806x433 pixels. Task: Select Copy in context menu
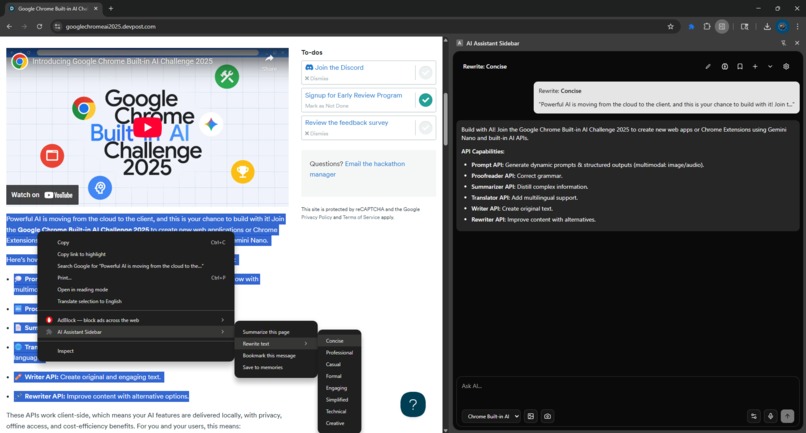pyautogui.click(x=136, y=242)
